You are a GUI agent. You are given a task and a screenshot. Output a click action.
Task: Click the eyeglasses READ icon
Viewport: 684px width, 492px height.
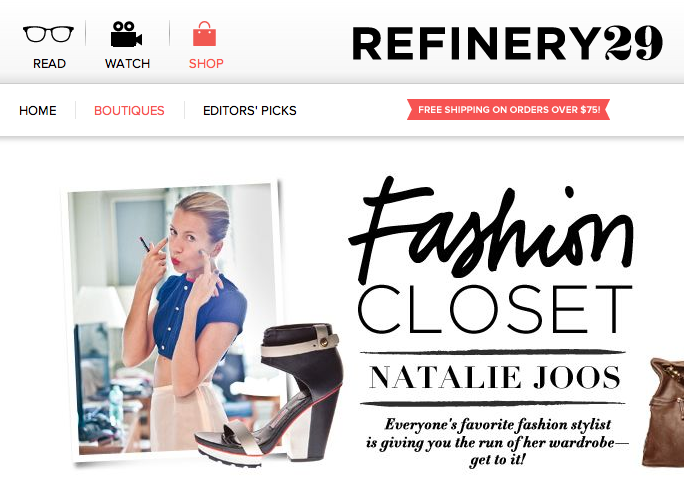[x=48, y=34]
